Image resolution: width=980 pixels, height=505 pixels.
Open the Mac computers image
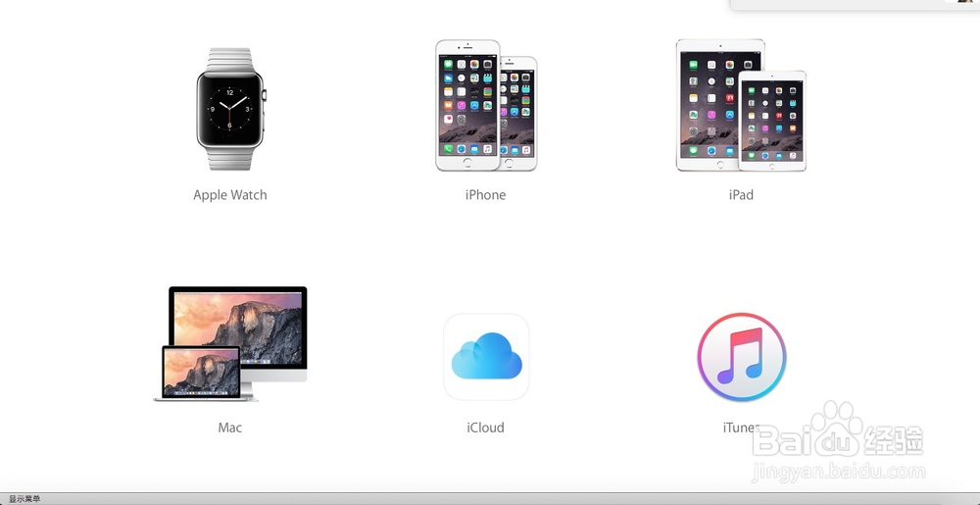pyautogui.click(x=230, y=344)
